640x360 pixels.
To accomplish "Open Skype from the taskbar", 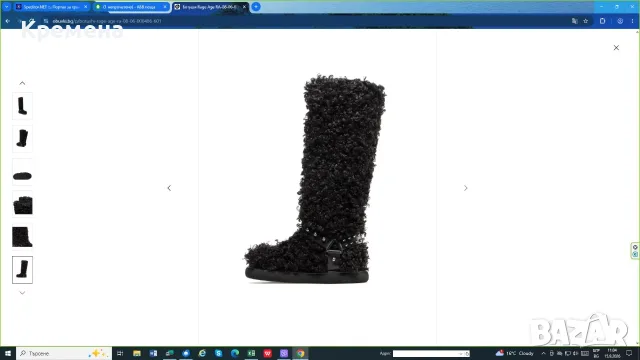I will pos(218,353).
